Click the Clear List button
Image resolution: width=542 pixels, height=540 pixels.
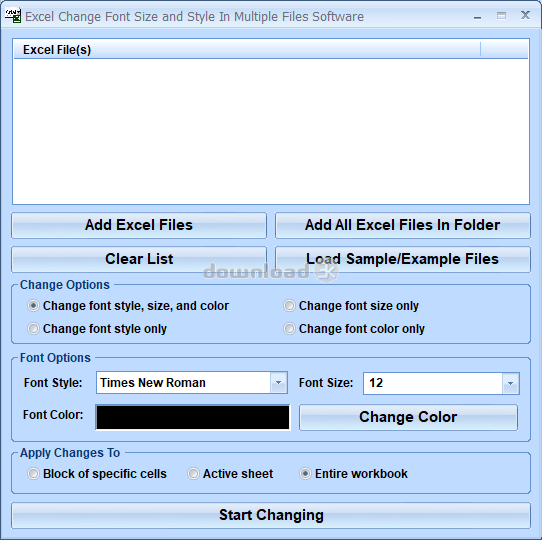pyautogui.click(x=139, y=259)
